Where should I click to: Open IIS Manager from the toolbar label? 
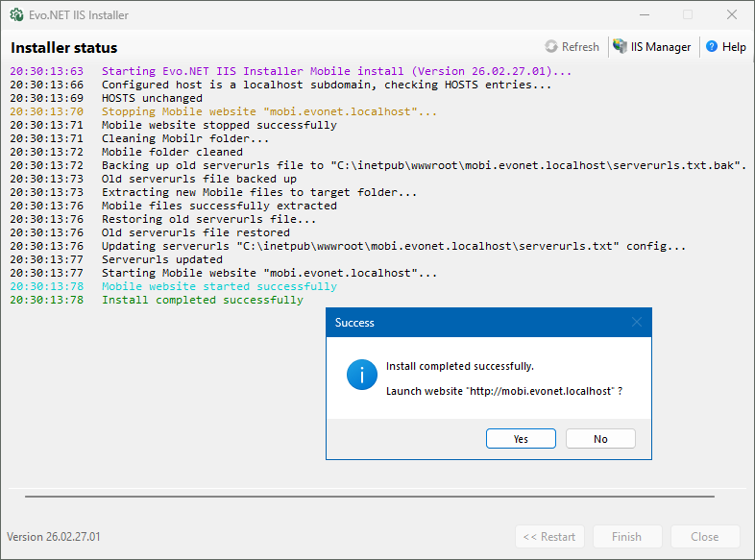coord(661,47)
